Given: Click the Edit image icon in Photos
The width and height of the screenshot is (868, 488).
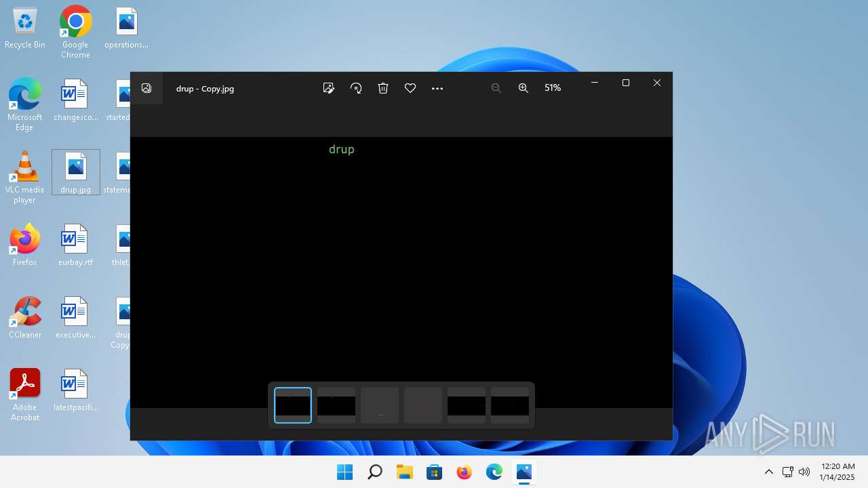Looking at the screenshot, I should [329, 88].
